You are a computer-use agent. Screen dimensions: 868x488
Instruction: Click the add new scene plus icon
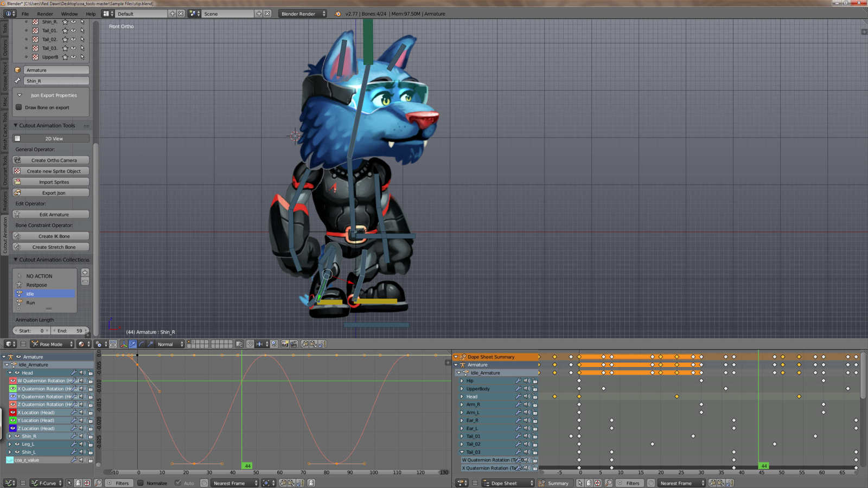pyautogui.click(x=259, y=14)
